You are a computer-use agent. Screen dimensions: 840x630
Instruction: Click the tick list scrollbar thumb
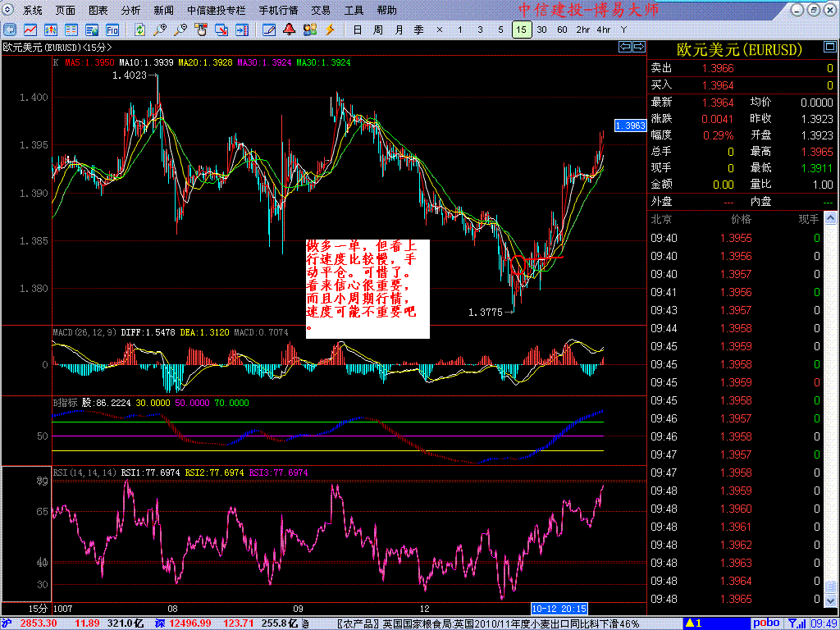coord(829,586)
